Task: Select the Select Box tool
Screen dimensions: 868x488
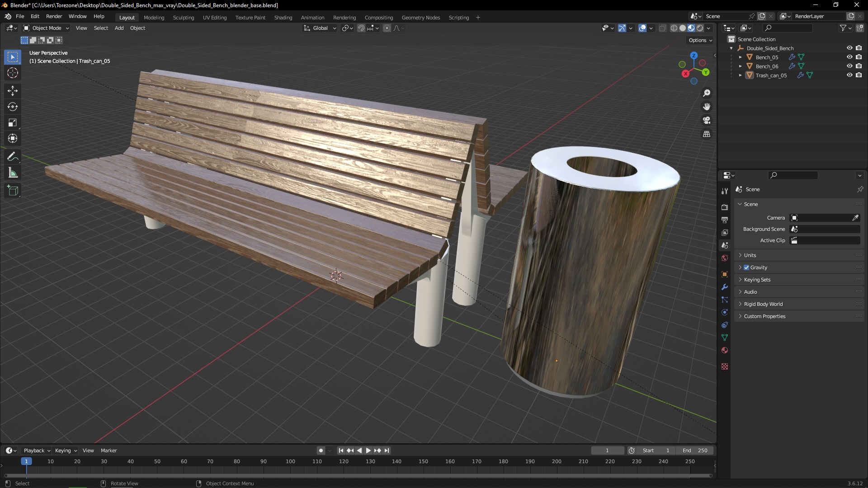Action: tap(13, 57)
